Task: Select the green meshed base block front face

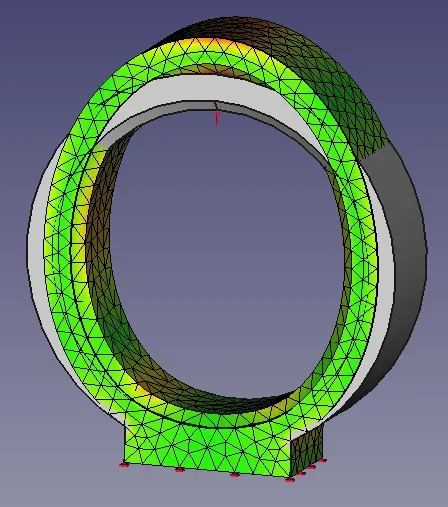Action: click(x=207, y=448)
